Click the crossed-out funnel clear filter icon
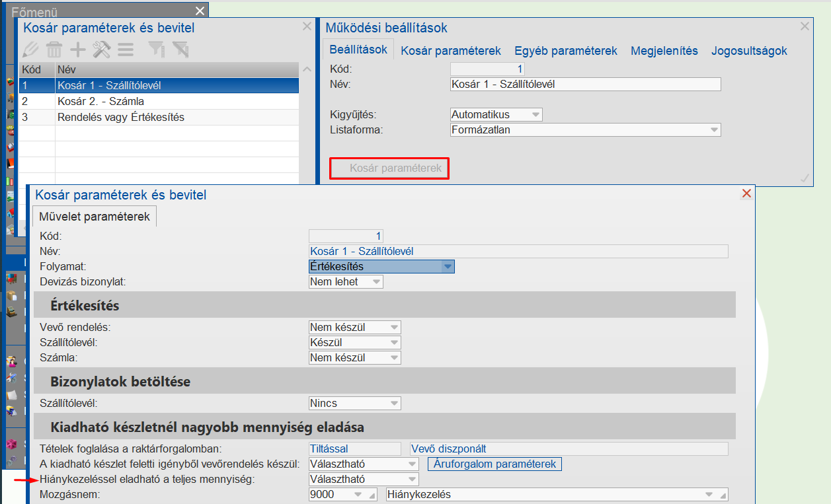Viewport: 831px width, 504px height. 180,49
